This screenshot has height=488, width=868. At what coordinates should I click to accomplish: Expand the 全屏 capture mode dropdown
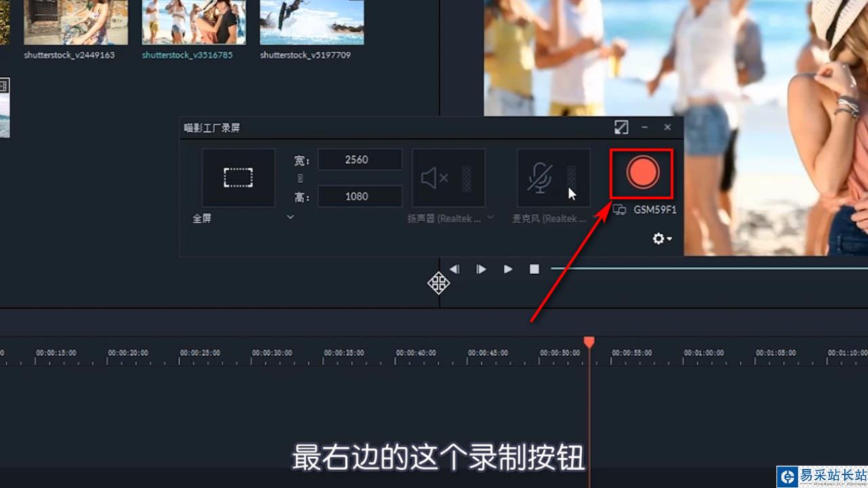290,218
